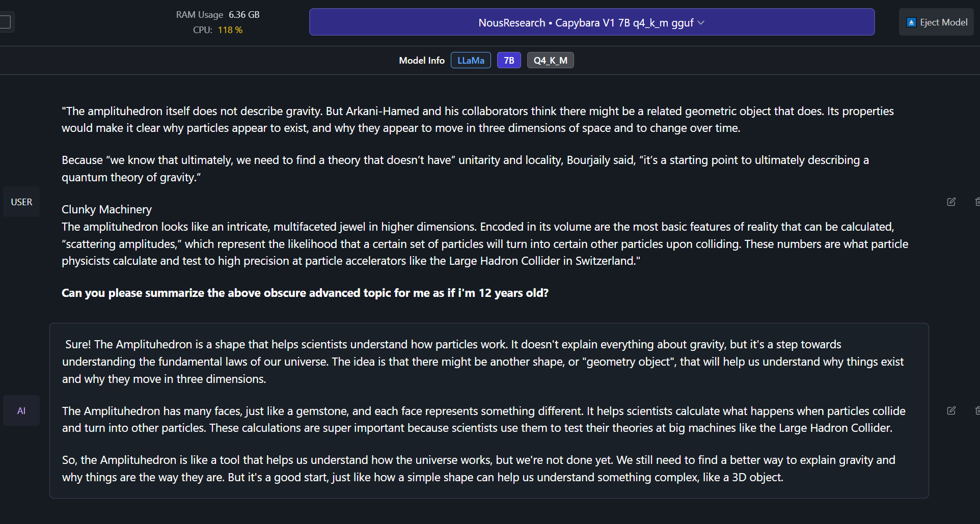This screenshot has width=980, height=524.
Task: Click the RAM Usage 6.36 GB readout
Action: pyautogui.click(x=217, y=15)
